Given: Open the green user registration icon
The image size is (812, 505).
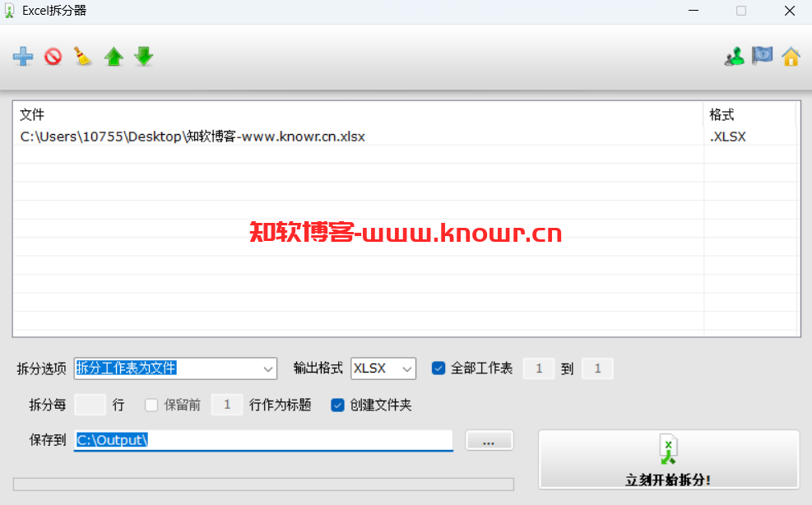Looking at the screenshot, I should 735,57.
